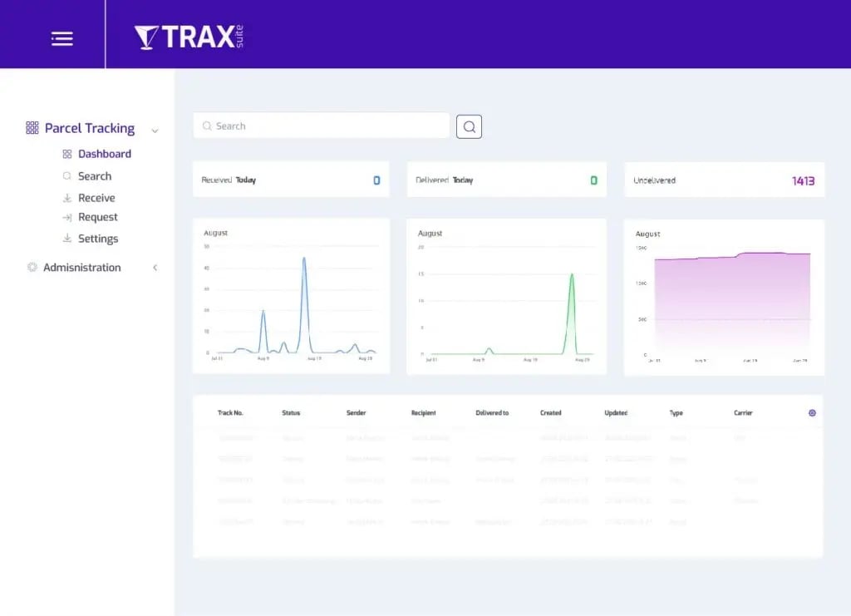Click the icon beside Settings

pyautogui.click(x=67, y=238)
